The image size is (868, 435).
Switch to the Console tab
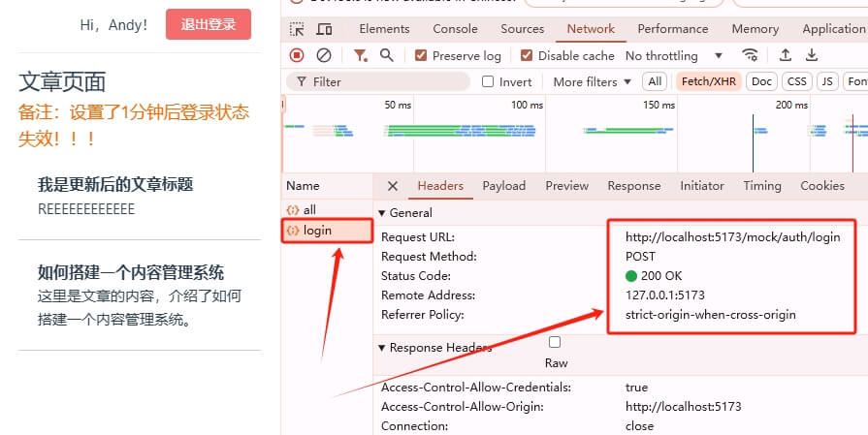[455, 29]
